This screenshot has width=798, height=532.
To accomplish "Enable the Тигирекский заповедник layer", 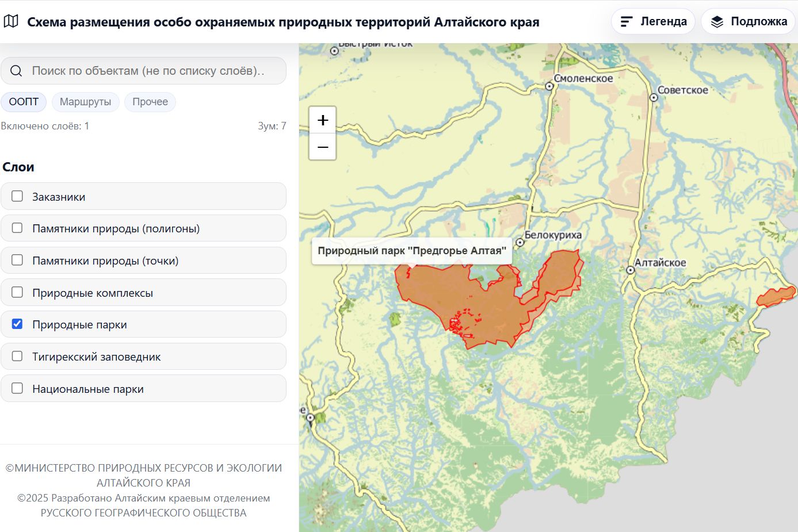I will click(17, 356).
